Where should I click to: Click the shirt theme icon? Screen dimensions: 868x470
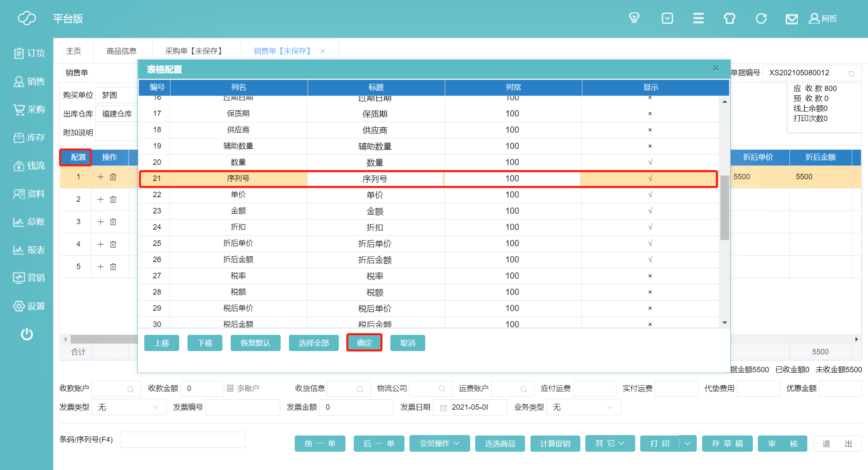pyautogui.click(x=730, y=18)
